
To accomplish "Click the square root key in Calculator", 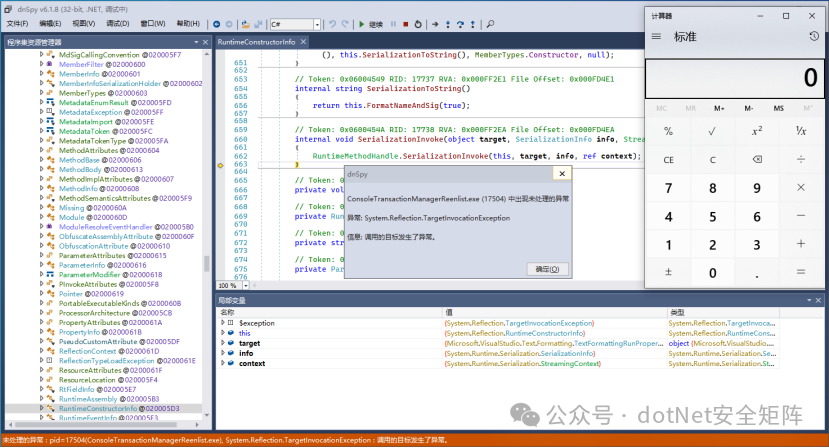I will 712,131.
